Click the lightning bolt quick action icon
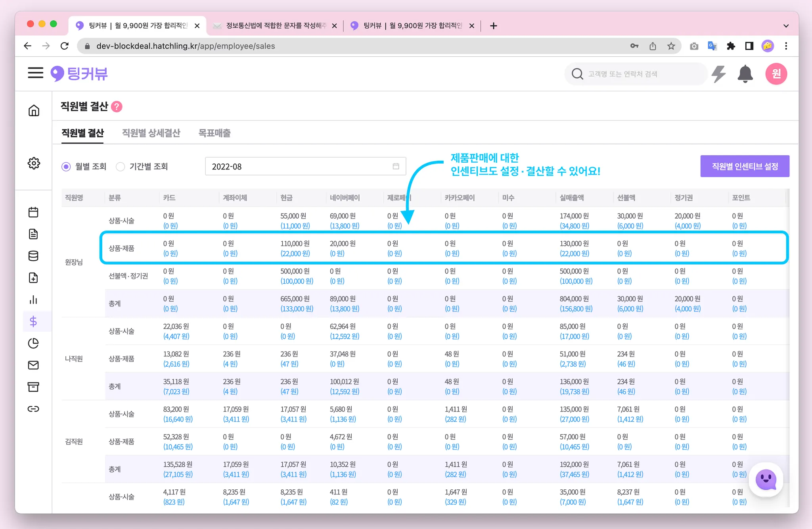 point(718,74)
